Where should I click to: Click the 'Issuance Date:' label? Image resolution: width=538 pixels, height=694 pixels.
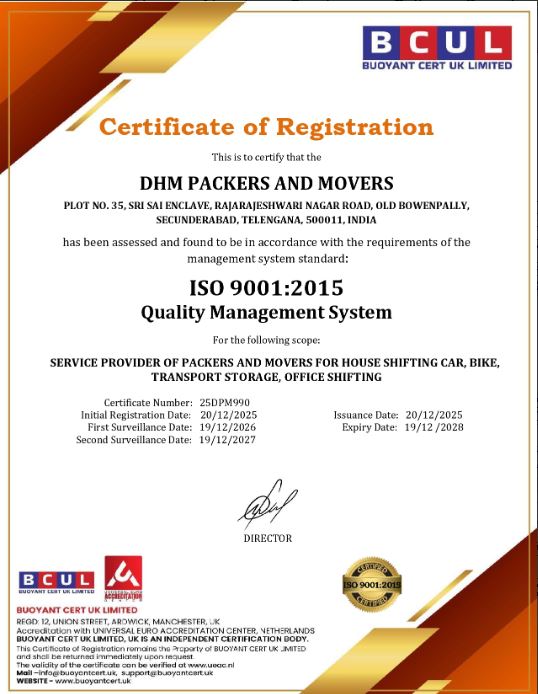click(366, 415)
